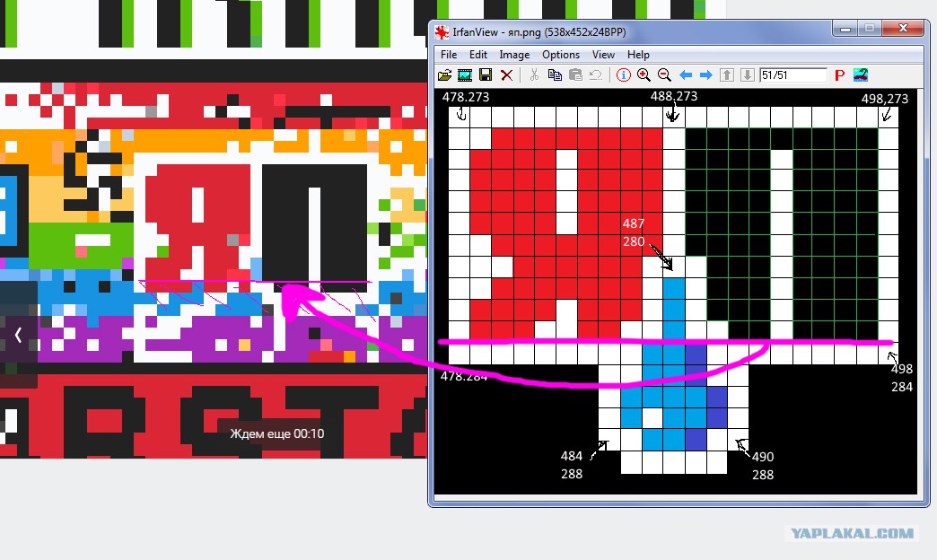
Task: Close the IrfanView window
Action: point(903,28)
